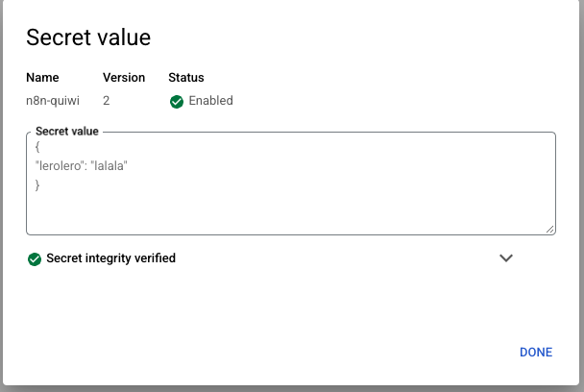Click the Status column header
The height and width of the screenshot is (392, 584).
coord(186,78)
